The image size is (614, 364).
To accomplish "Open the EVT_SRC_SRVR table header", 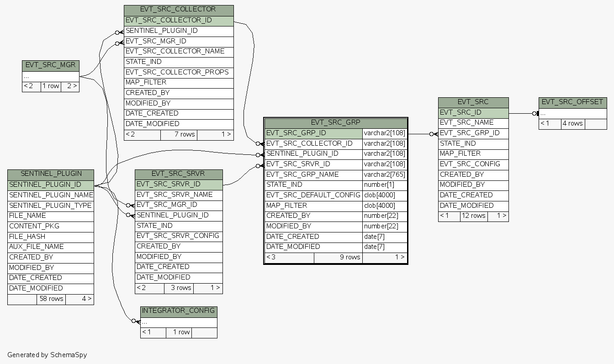I will pos(179,175).
